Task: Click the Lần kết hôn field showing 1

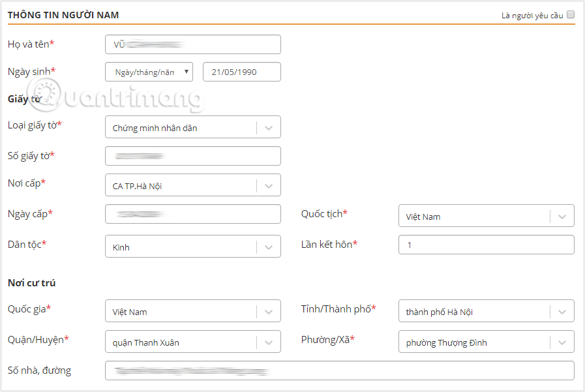Action: point(486,245)
